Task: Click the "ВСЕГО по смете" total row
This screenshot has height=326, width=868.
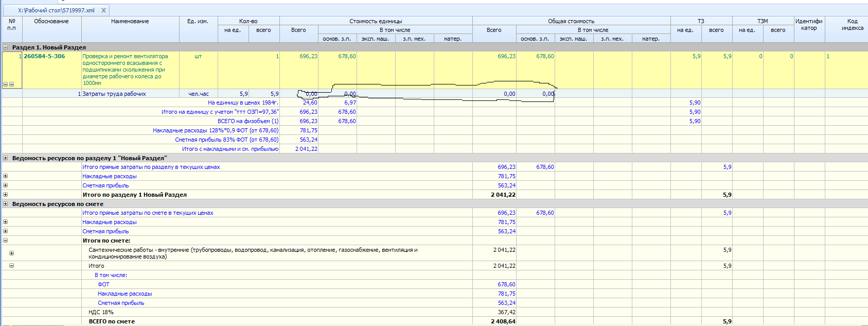Action: 112,321
